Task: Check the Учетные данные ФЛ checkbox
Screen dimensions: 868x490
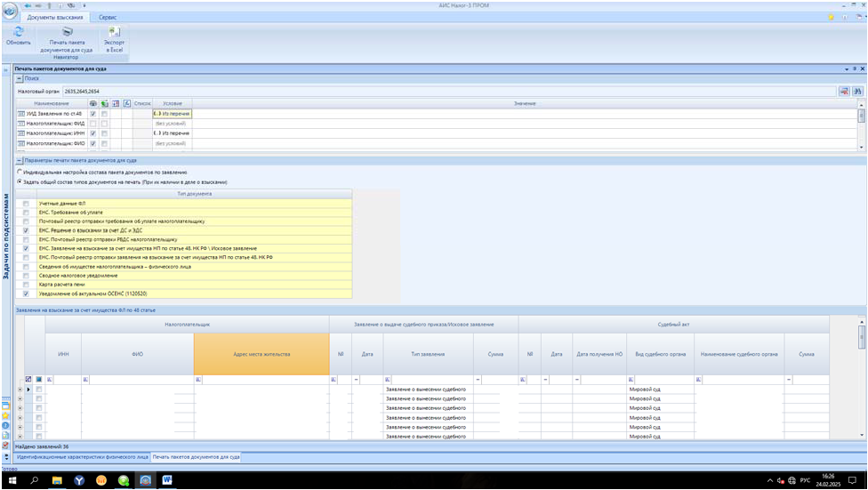Action: 27,204
